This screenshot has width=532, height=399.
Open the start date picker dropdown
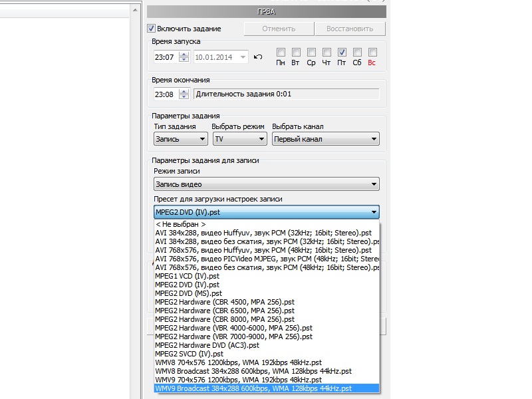point(243,57)
